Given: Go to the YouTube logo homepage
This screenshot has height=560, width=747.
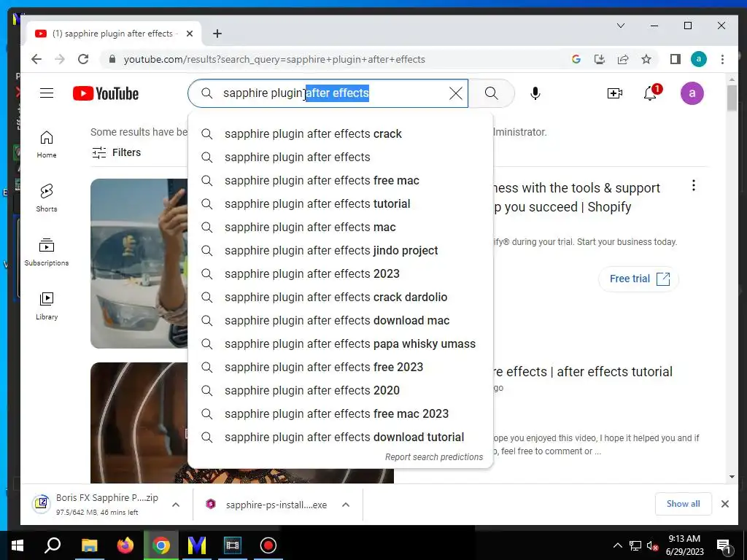Looking at the screenshot, I should point(106,93).
